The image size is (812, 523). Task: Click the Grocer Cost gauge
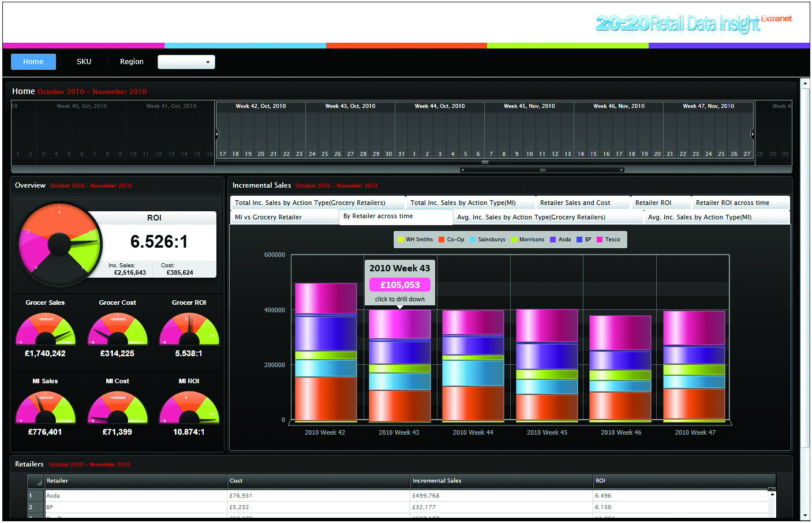coord(117,329)
